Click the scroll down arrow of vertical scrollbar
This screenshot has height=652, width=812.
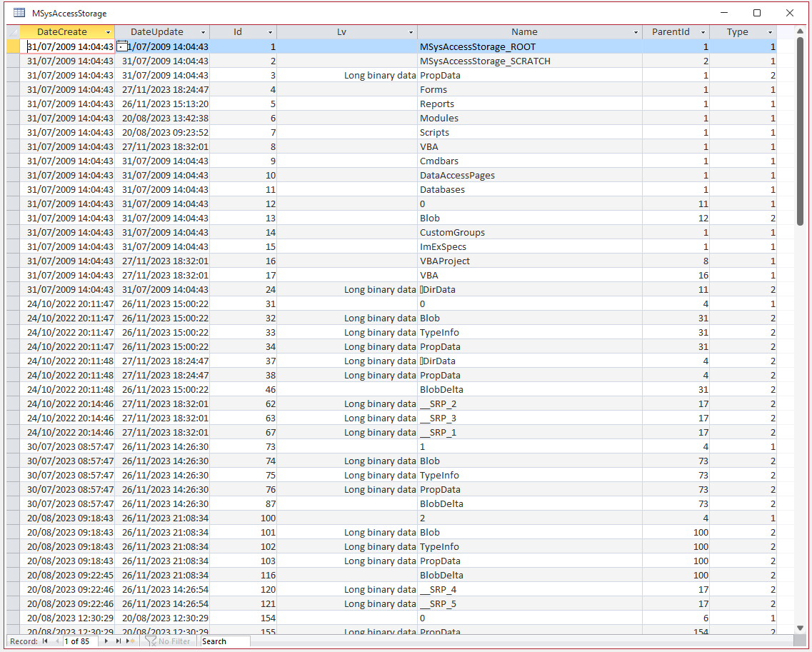coord(800,628)
